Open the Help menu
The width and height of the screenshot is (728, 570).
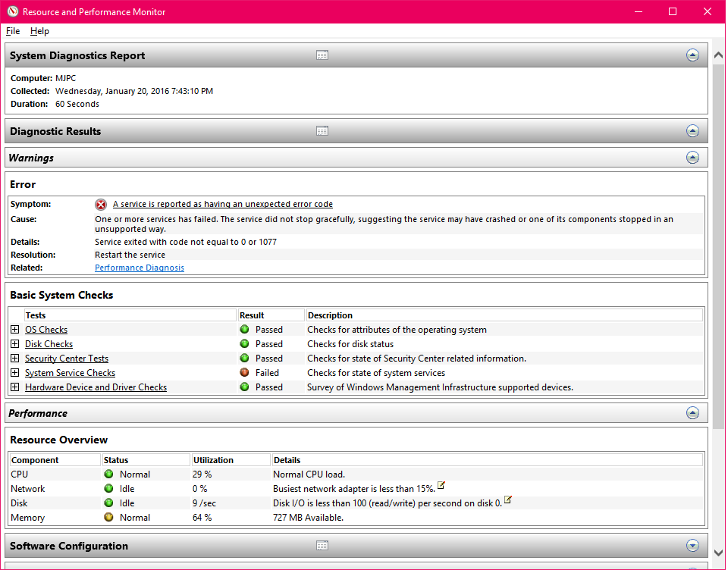pos(39,31)
